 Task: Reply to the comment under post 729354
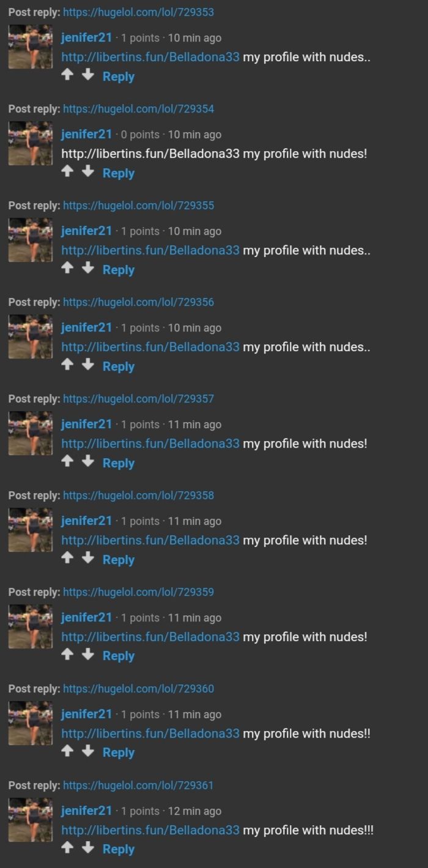tap(119, 173)
